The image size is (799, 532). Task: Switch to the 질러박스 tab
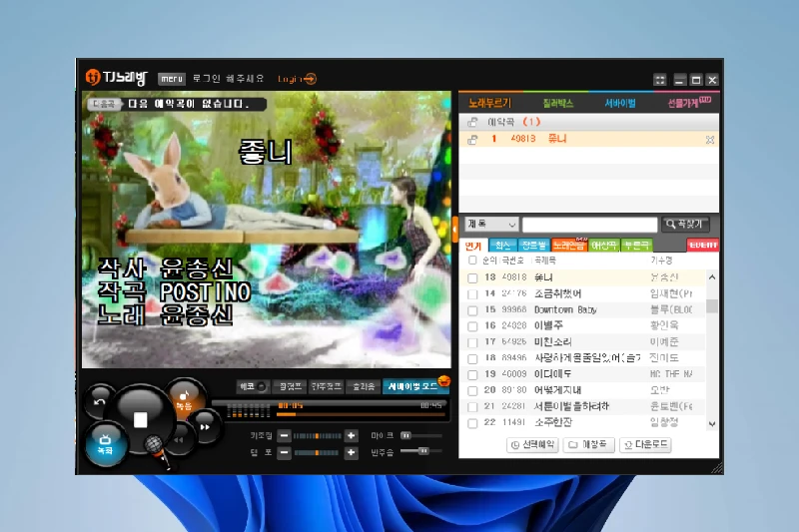[558, 104]
